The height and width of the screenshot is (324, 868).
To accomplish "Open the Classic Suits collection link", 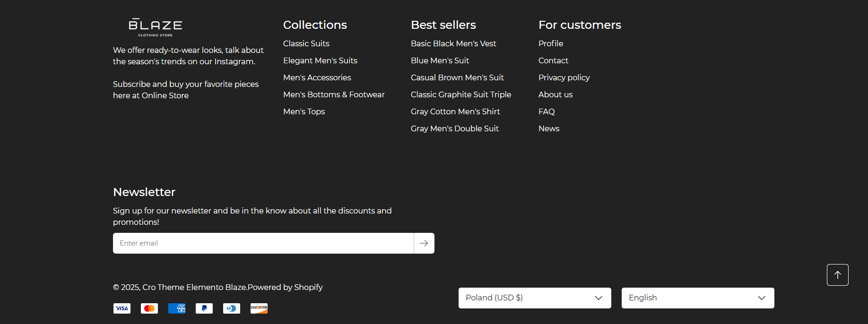I will pyautogui.click(x=306, y=43).
